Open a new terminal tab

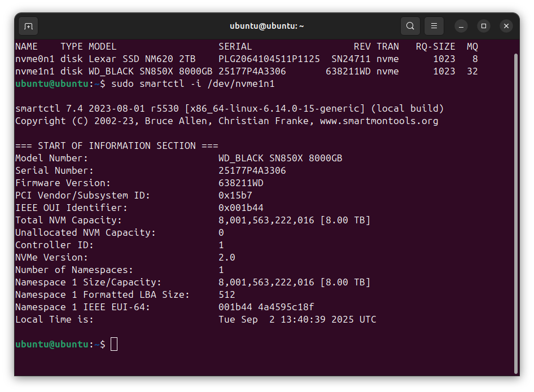click(x=28, y=26)
